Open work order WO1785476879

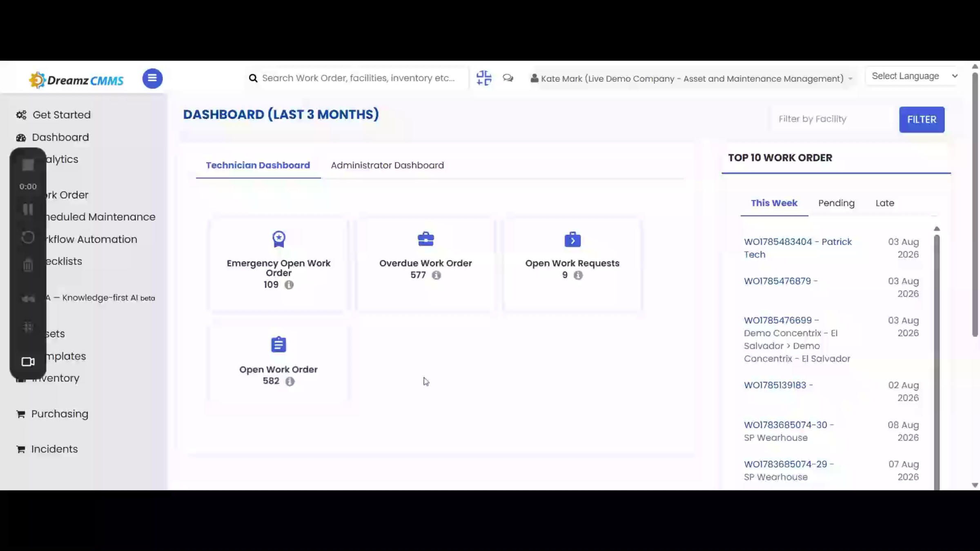[x=780, y=281]
